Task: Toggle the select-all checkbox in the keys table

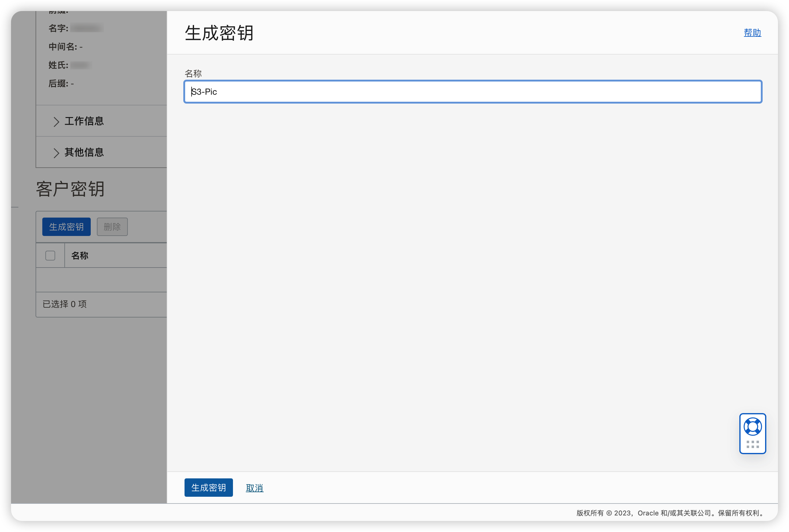Action: (50, 256)
